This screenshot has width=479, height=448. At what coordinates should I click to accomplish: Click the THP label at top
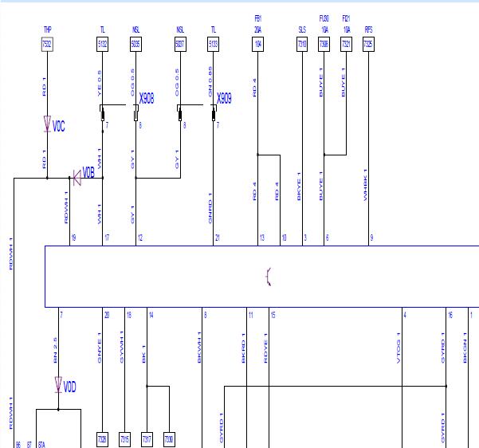(47, 29)
